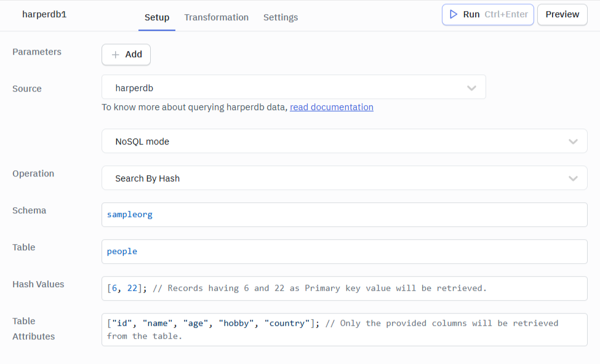The width and height of the screenshot is (600, 364).
Task: Click the Source label
Action: [x=27, y=89]
